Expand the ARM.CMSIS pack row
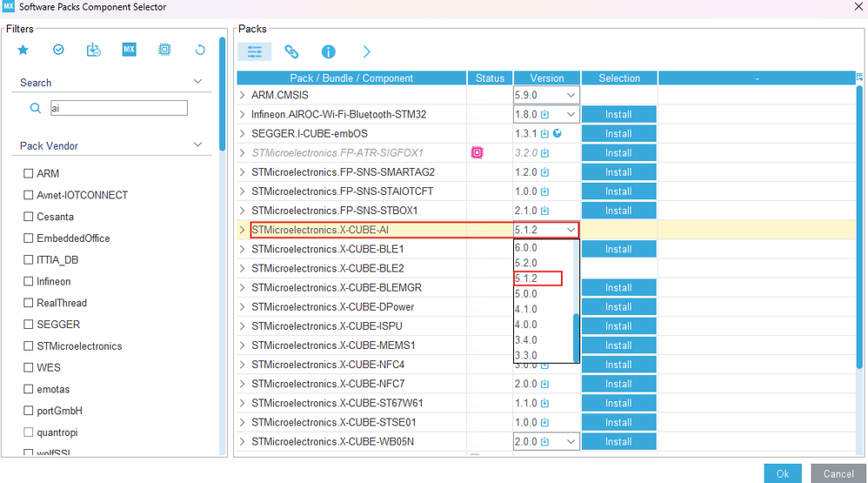Image resolution: width=868 pixels, height=483 pixels. click(242, 95)
